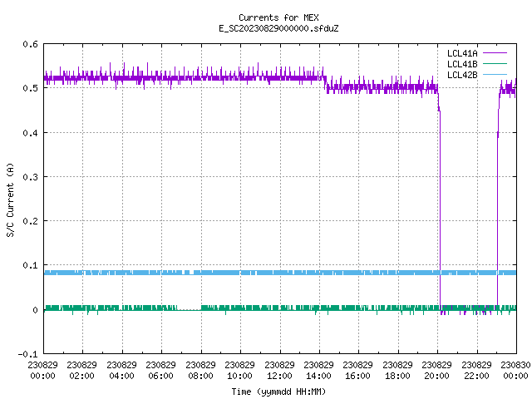
Task: Click the x-axis tick 230829 06:00
Action: click(160, 370)
